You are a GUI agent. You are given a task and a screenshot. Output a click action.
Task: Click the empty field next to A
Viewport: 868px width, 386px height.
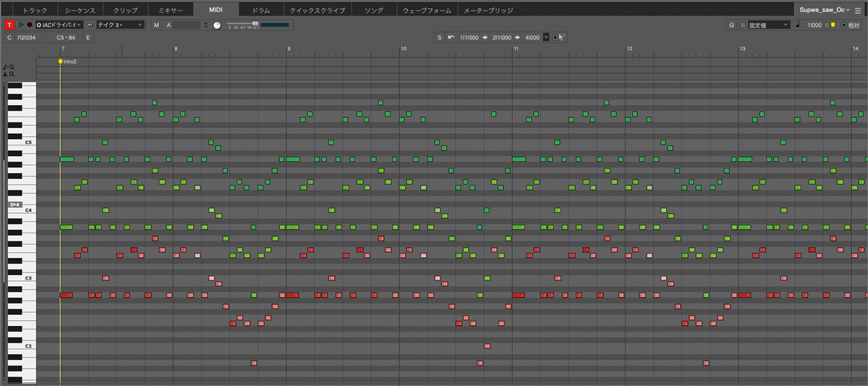pyautogui.click(x=186, y=25)
